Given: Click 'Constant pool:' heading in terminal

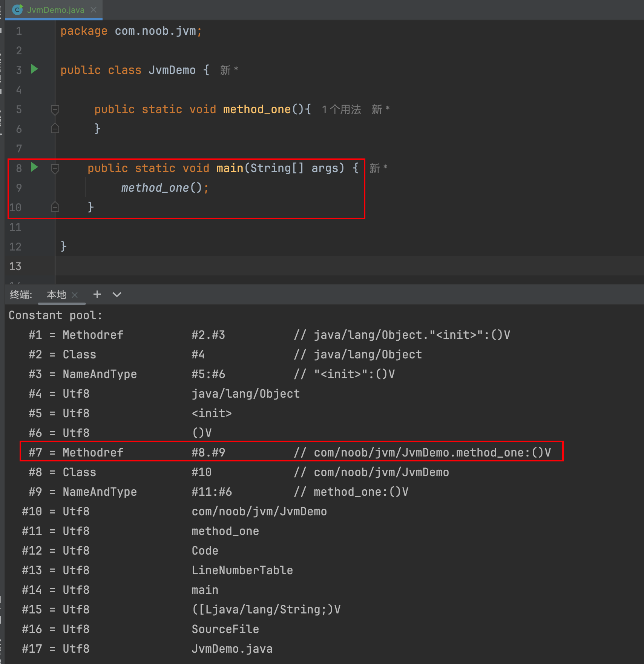Looking at the screenshot, I should pyautogui.click(x=55, y=315).
